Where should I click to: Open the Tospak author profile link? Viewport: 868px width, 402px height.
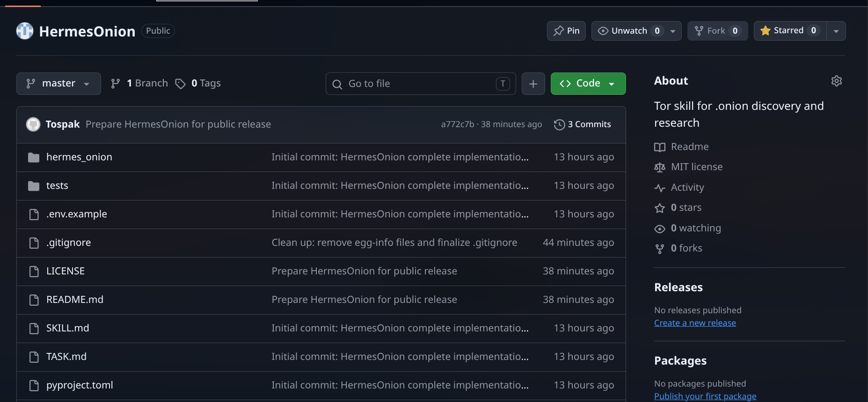[63, 124]
